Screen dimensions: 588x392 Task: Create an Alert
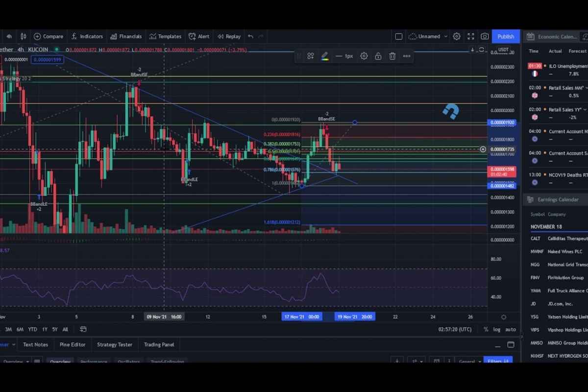point(199,36)
